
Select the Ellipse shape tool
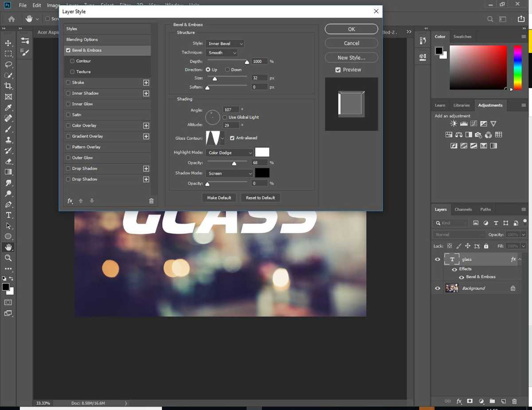point(8,237)
